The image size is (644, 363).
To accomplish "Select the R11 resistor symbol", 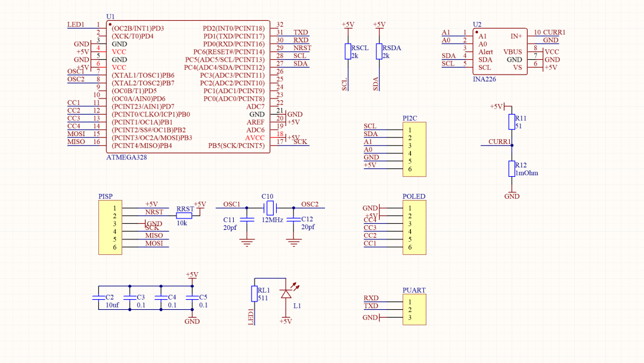I will click(x=512, y=122).
